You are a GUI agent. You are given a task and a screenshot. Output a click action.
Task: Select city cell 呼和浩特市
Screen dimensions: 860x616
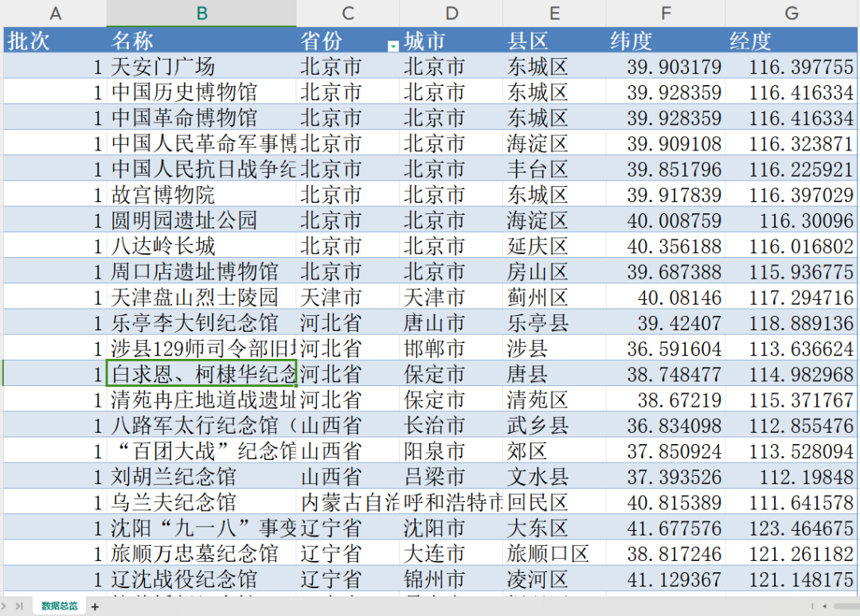(451, 502)
